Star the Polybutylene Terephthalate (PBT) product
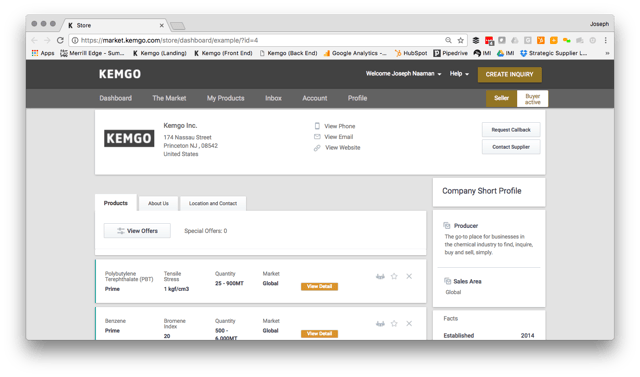This screenshot has height=377, width=640. coord(394,276)
